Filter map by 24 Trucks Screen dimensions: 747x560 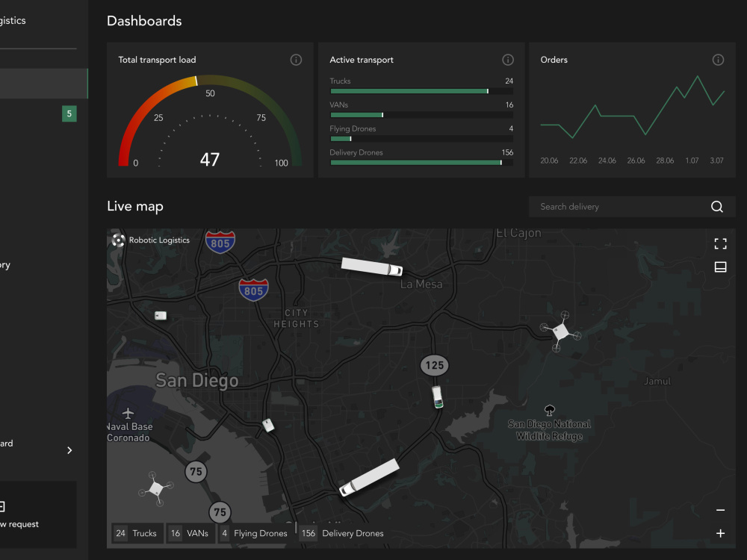[137, 533]
